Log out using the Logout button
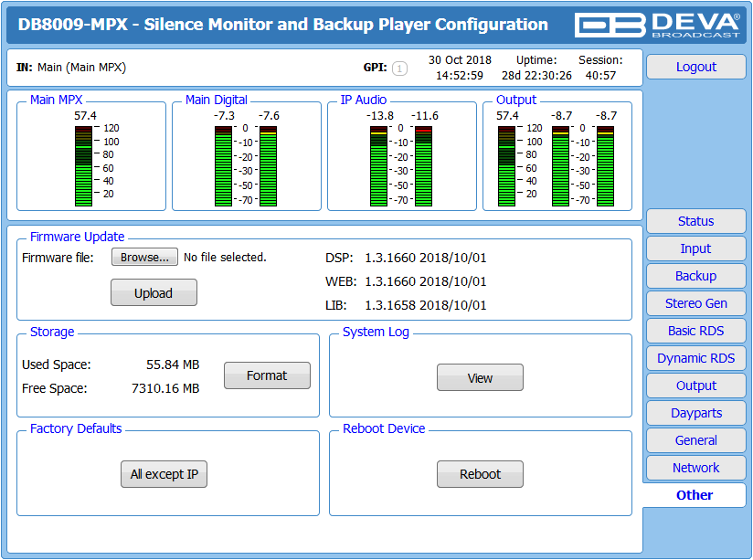The height and width of the screenshot is (560, 753). coord(695,67)
